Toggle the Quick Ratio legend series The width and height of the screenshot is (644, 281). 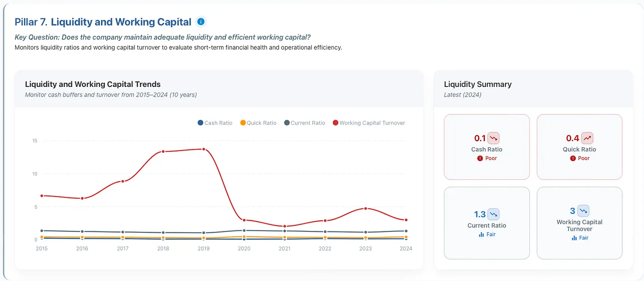pos(258,123)
